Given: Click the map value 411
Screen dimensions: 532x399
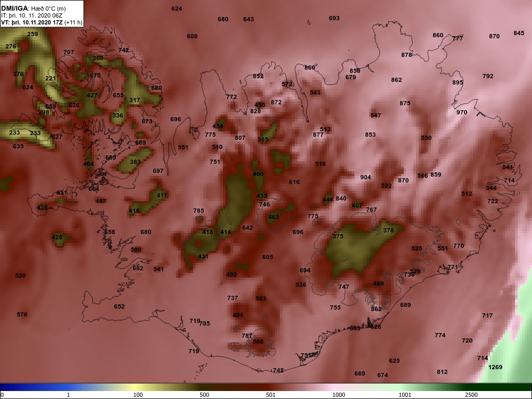Looking at the screenshot, I should pyautogui.click(x=162, y=195).
